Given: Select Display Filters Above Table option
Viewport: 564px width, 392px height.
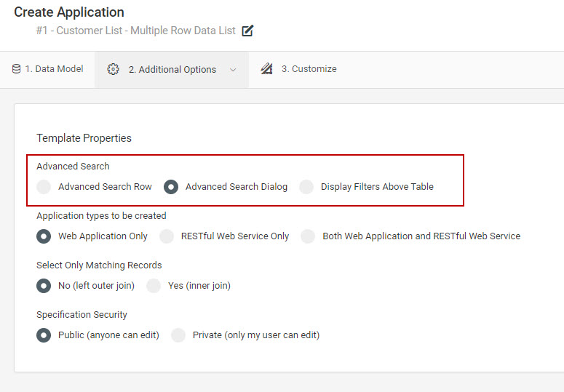Looking at the screenshot, I should (306, 187).
